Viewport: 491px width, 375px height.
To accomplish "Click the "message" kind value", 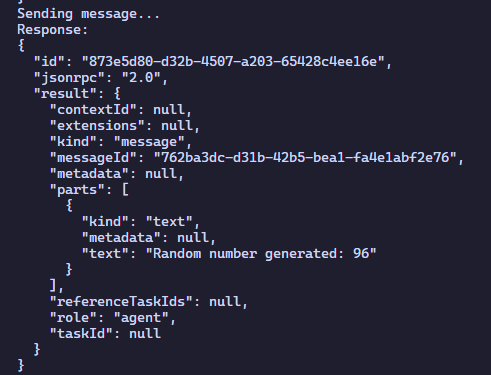I will click(149, 142).
